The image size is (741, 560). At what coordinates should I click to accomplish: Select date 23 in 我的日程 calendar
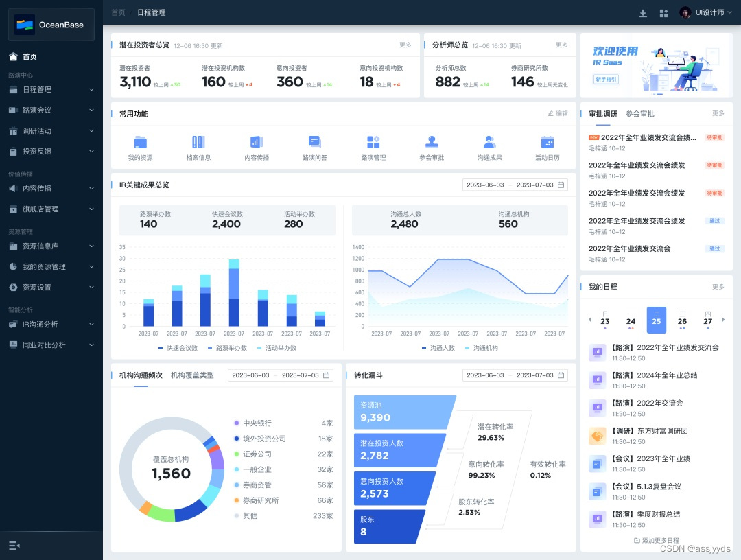tap(605, 320)
